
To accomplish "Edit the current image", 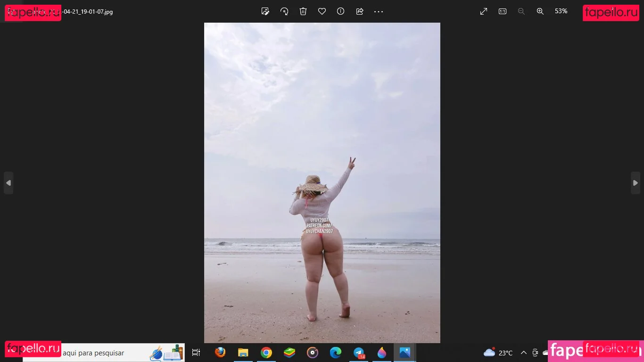I will tap(265, 11).
